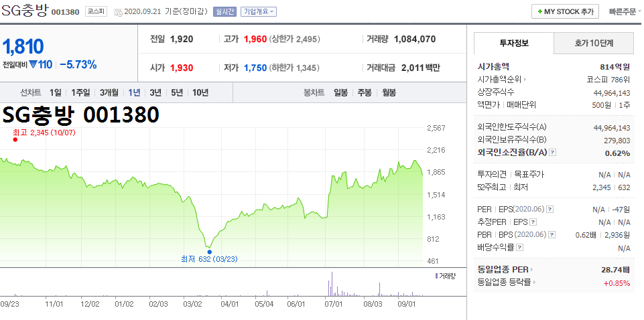This screenshot has width=644, height=320.
Task: Click the help icon next to 추정PER EPS
Action: [x=533, y=222]
